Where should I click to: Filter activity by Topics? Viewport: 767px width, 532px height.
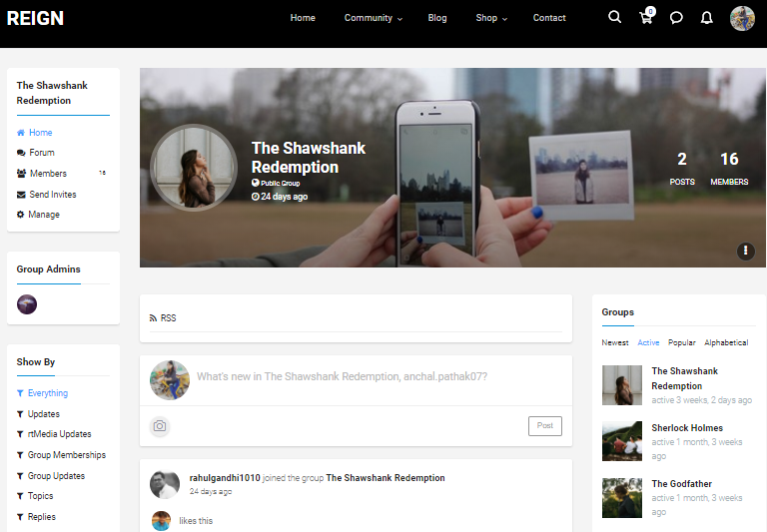[x=35, y=496]
